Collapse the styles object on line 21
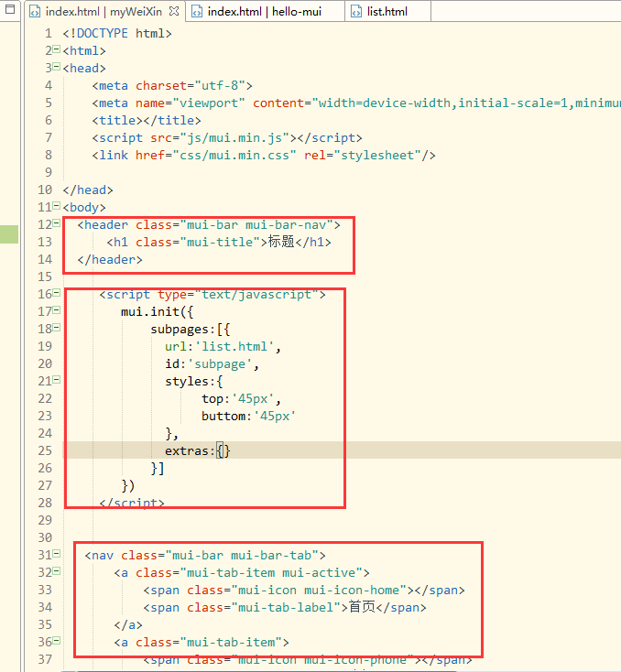Image resolution: width=621 pixels, height=672 pixels. pyautogui.click(x=57, y=382)
